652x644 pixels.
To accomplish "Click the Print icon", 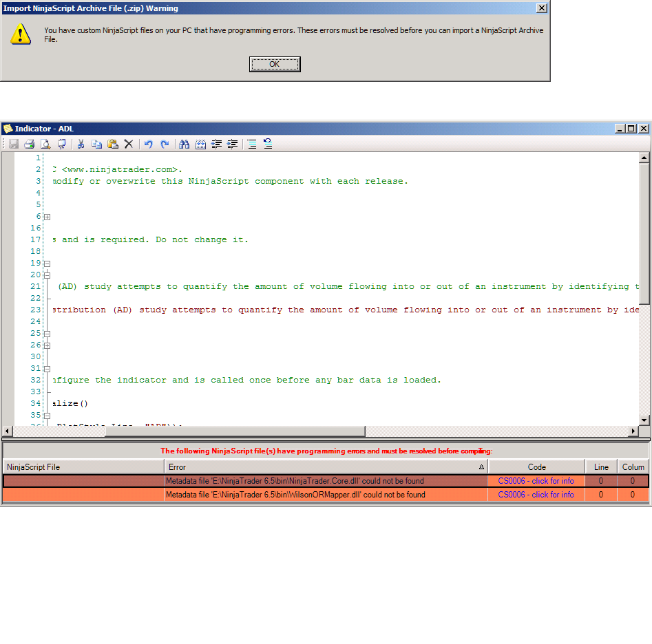I will click(30, 144).
